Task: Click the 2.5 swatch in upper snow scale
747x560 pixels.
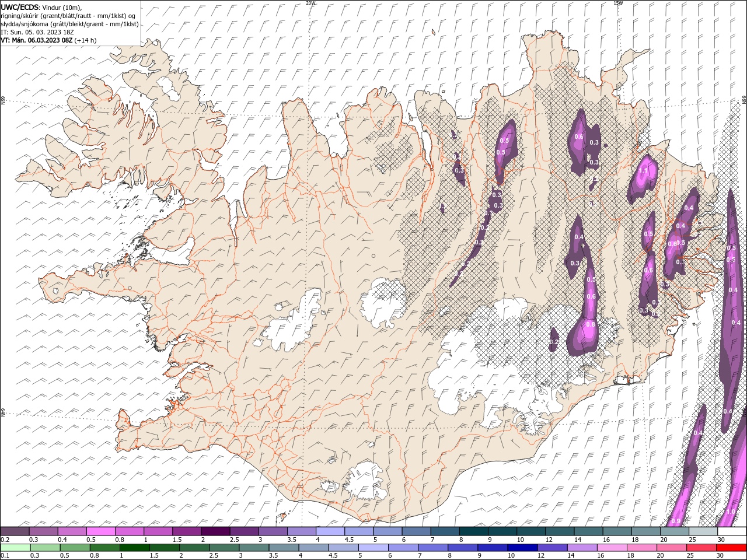Action: tap(243, 531)
